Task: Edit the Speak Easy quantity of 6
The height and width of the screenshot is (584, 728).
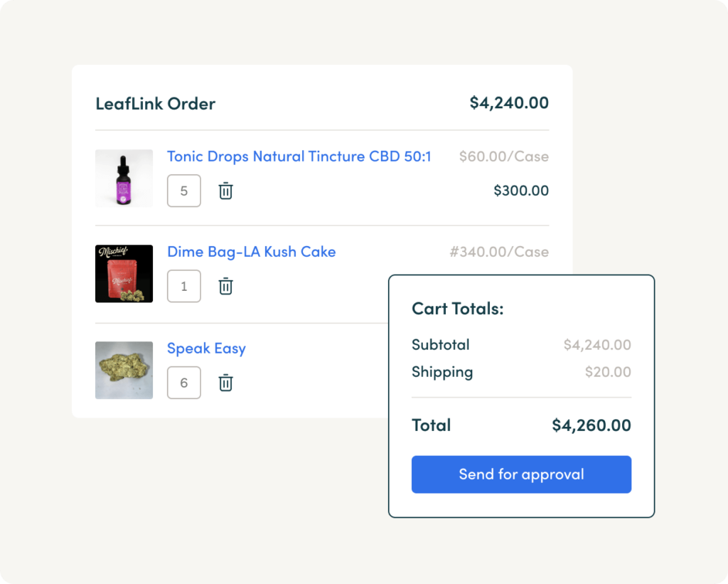Action: (x=183, y=383)
